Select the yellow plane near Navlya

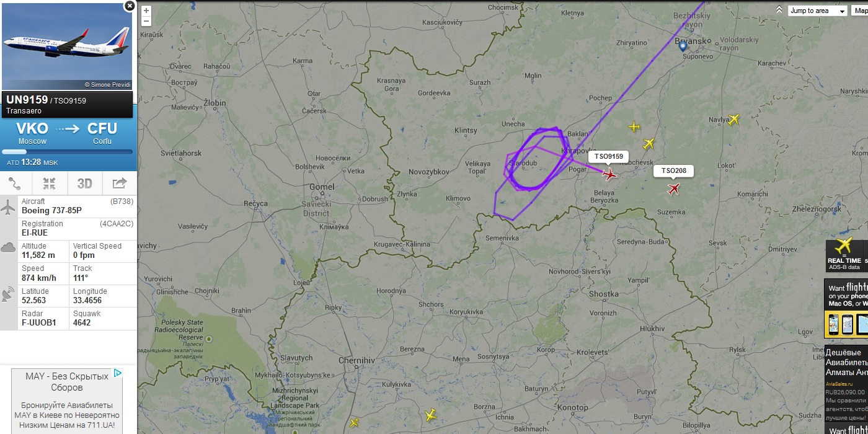coord(733,120)
